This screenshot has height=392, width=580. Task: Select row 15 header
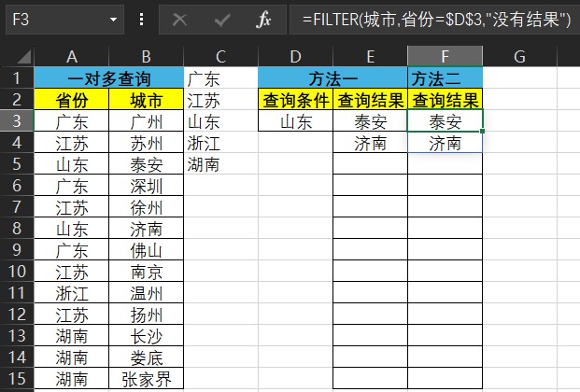(16, 379)
